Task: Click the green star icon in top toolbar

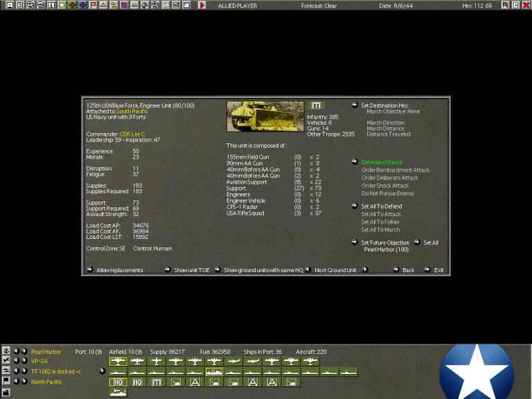Action: (62, 5)
